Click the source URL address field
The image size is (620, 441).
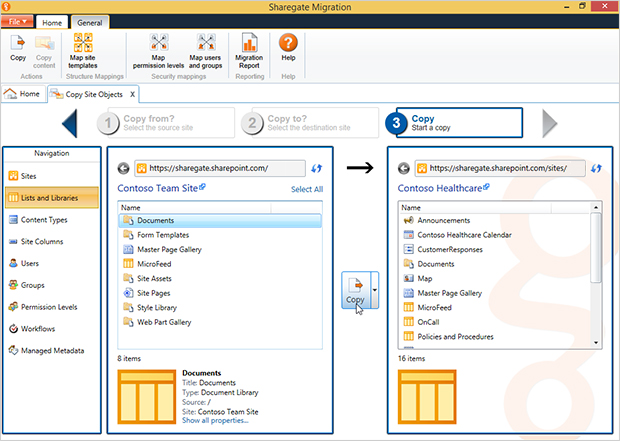pos(220,168)
